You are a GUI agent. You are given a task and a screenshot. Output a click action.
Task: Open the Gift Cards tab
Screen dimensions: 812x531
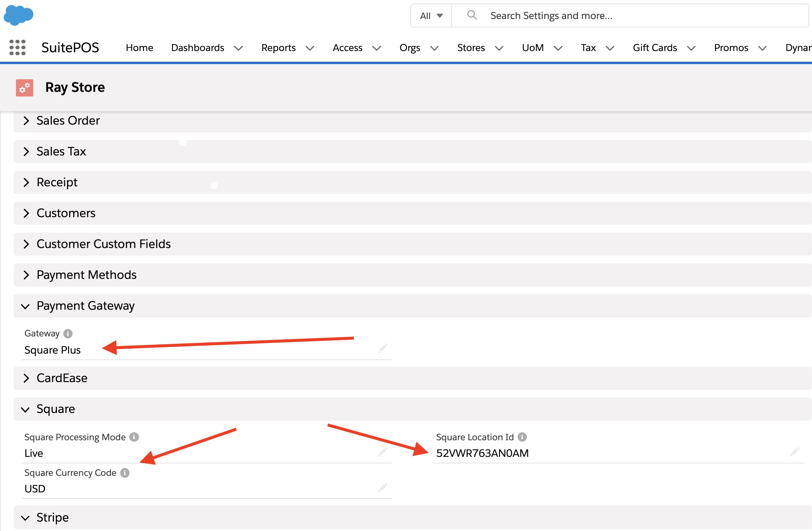[x=655, y=48]
